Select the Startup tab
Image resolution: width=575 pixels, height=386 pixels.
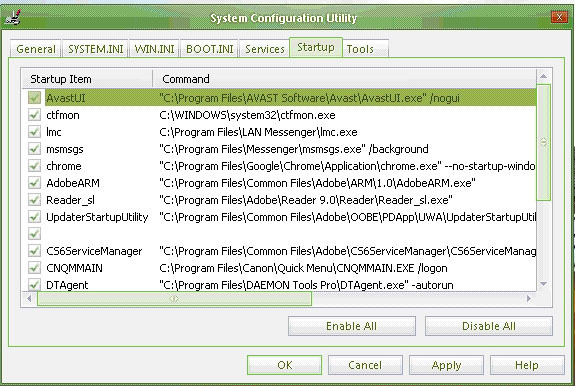[316, 47]
